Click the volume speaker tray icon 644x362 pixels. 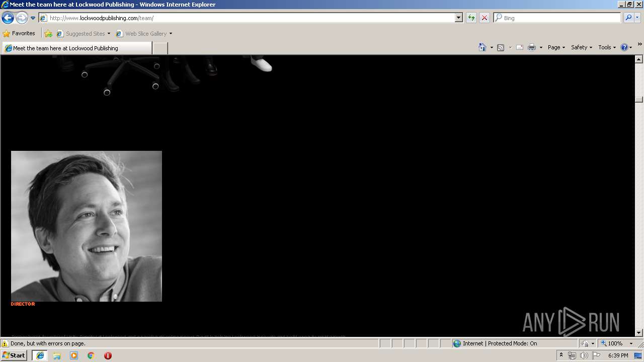pyautogui.click(x=584, y=355)
